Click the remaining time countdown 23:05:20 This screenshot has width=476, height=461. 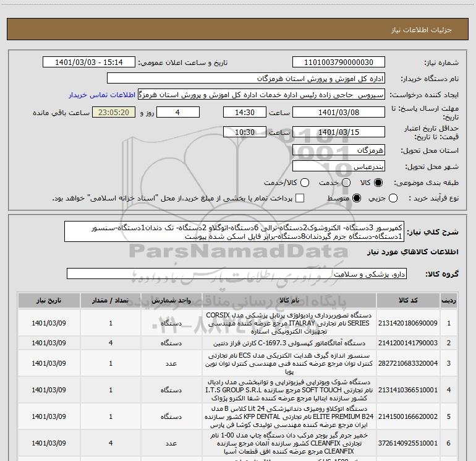pyautogui.click(x=114, y=113)
